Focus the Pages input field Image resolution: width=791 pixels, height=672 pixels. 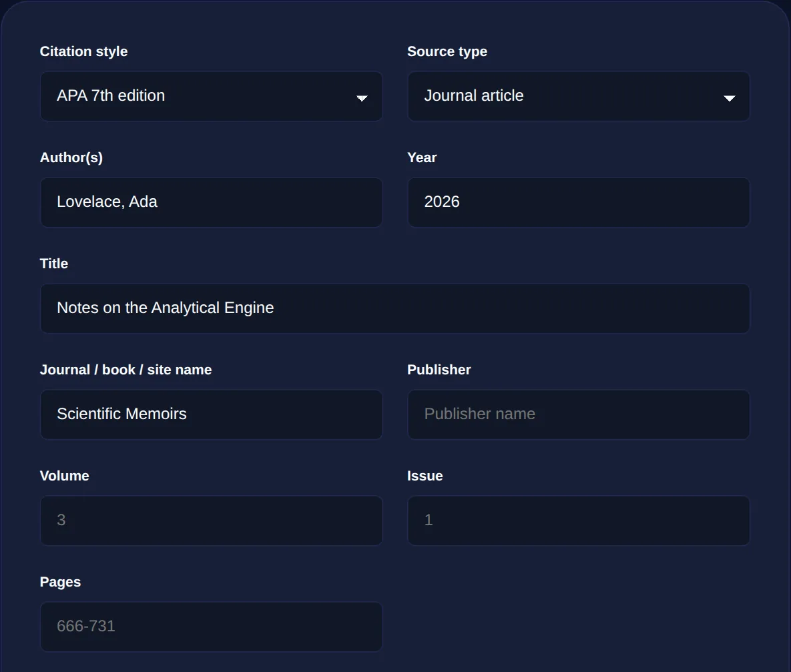[211, 626]
